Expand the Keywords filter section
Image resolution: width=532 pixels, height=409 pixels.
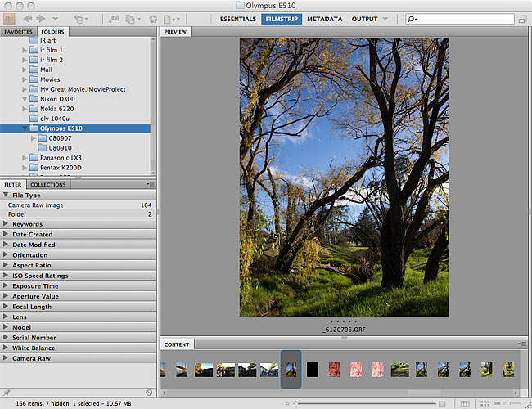[x=7, y=224]
